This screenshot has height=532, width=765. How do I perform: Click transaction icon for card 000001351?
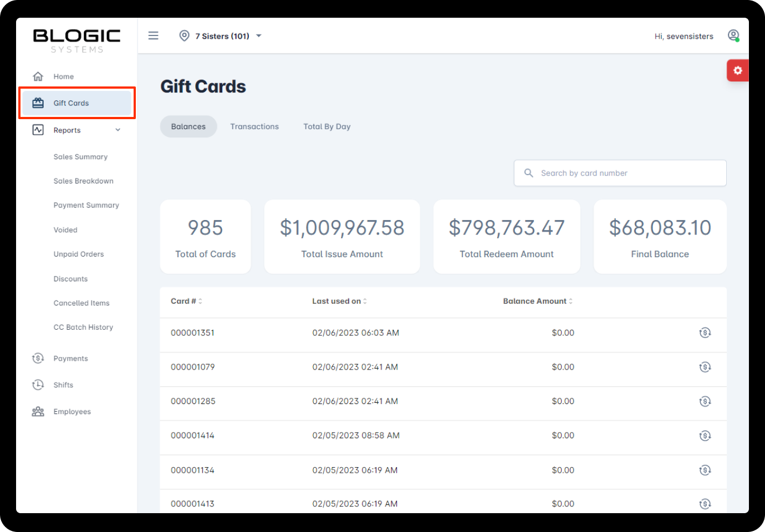click(705, 333)
